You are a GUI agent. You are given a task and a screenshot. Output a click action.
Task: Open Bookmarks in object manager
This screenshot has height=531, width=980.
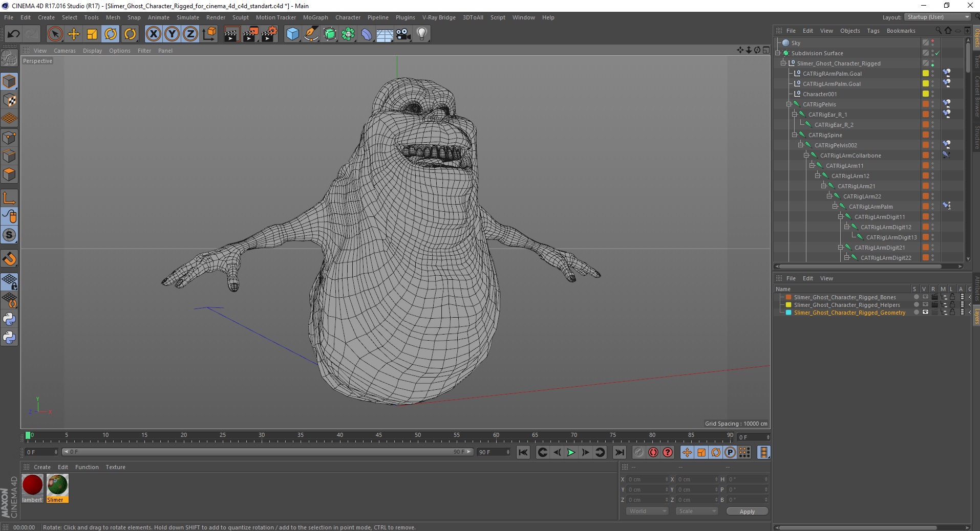(901, 31)
